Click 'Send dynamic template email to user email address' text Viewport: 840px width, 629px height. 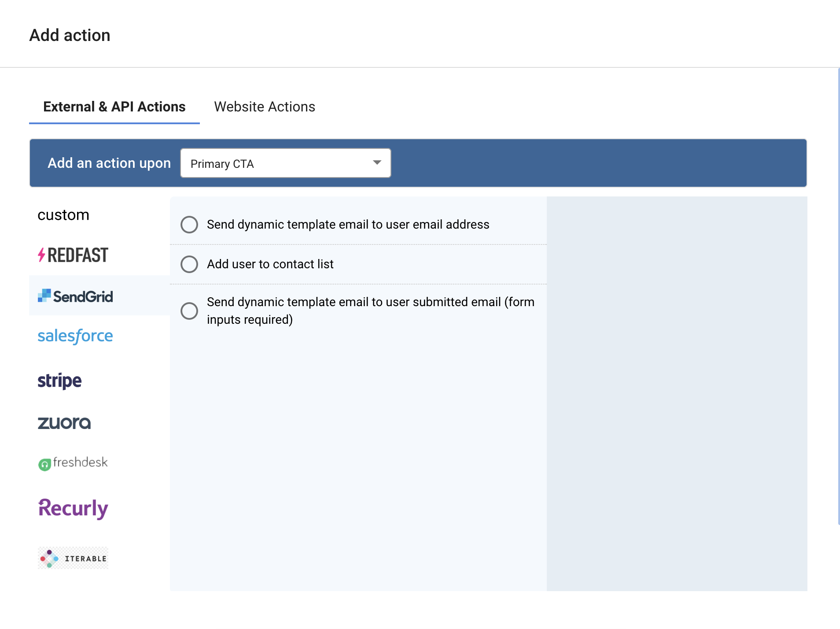(x=348, y=225)
